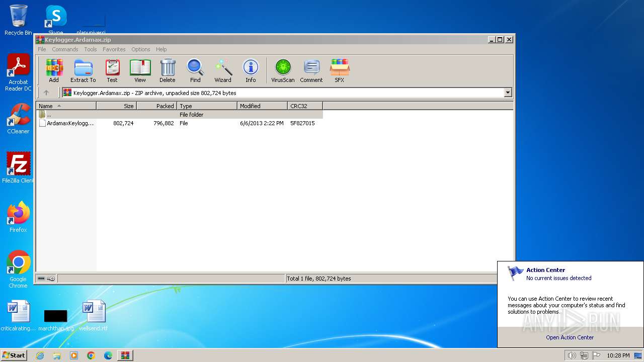Click Edge in the taskbar
The width and height of the screenshot is (644, 362).
[x=108, y=355]
